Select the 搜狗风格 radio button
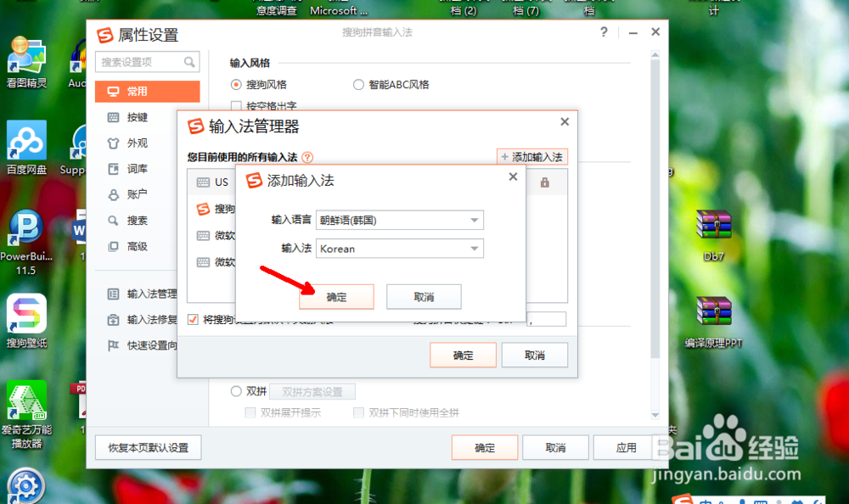The image size is (849, 504). [236, 85]
